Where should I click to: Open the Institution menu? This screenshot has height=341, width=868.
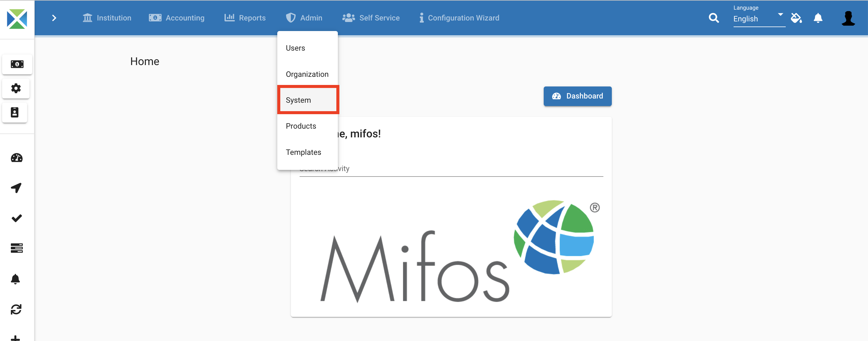point(107,18)
